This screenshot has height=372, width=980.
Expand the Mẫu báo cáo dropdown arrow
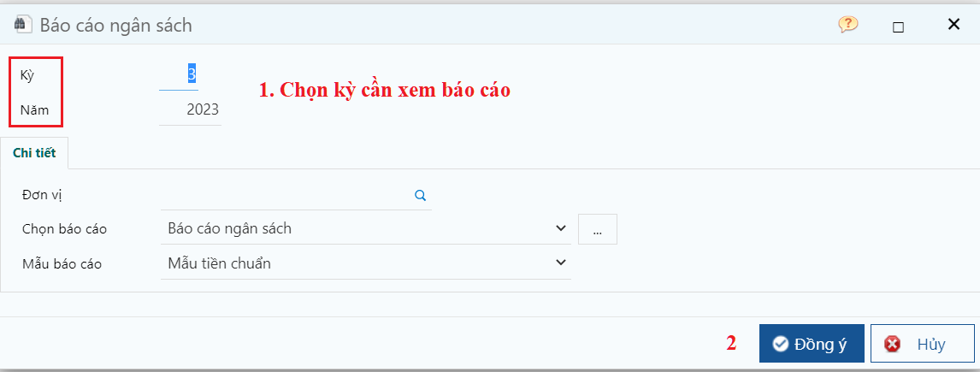(x=561, y=263)
